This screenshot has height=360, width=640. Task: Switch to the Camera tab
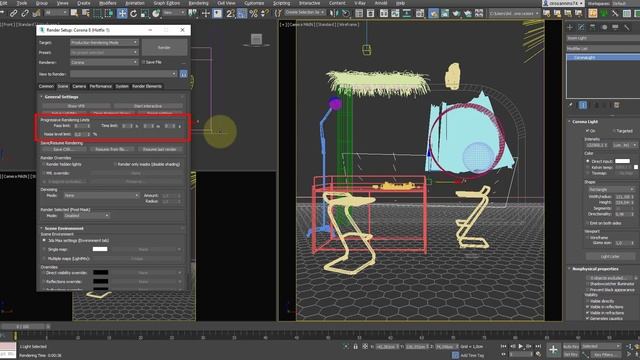[79, 86]
